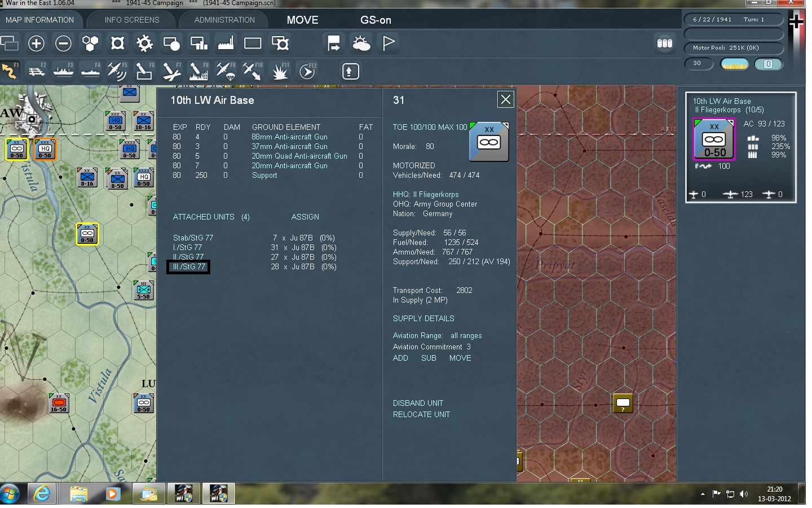Select the F5 air recon mode icon
Image resolution: width=812 pixels, height=508 pixels.
(117, 71)
